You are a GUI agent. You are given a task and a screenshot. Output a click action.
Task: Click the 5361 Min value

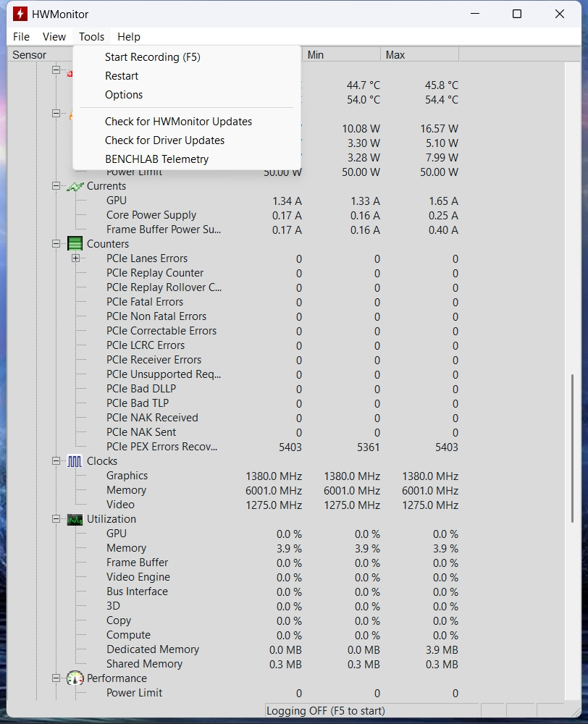[368, 447]
